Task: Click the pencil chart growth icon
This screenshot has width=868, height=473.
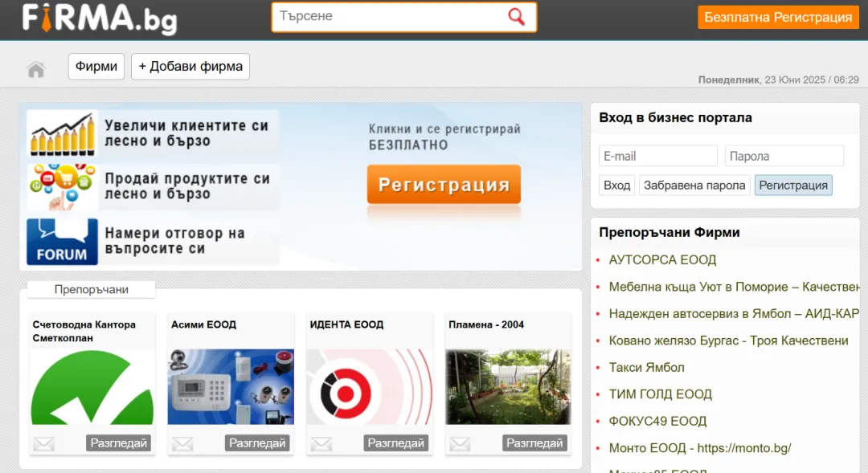Action: pyautogui.click(x=62, y=133)
